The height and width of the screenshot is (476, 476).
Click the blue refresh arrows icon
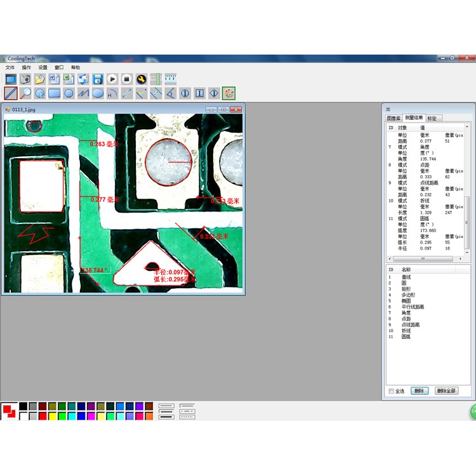click(x=83, y=79)
